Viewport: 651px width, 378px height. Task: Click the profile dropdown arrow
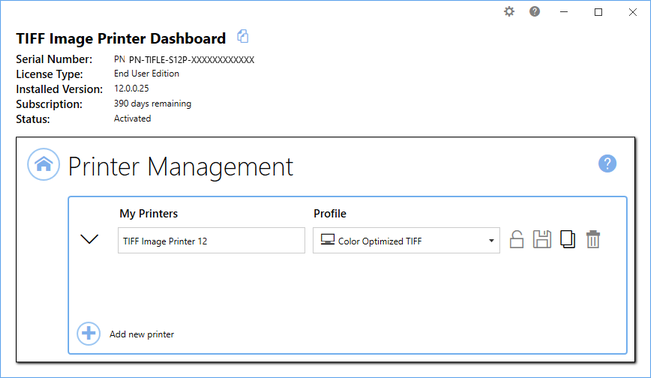491,241
